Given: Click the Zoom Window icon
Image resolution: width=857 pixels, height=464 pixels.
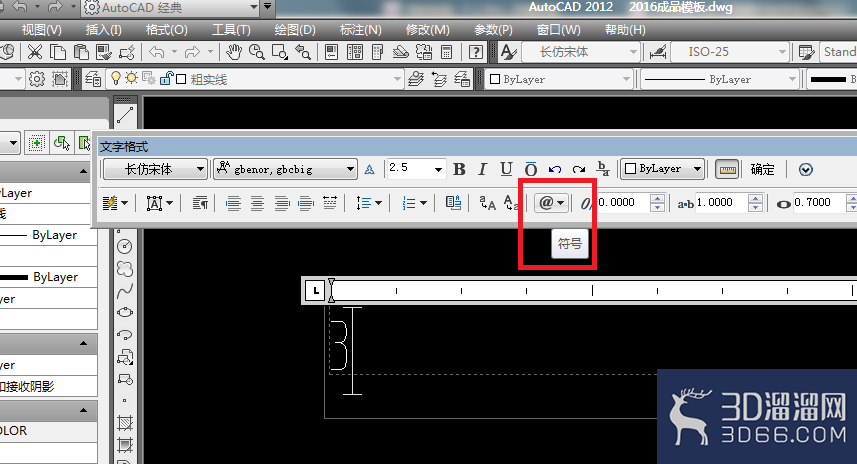Looking at the screenshot, I should pyautogui.click(x=280, y=52).
